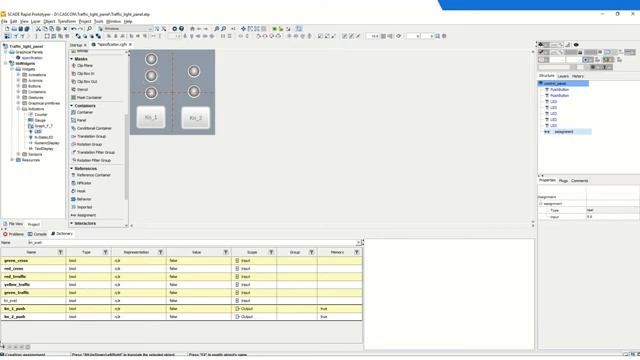Expand the Sensors folder in widget tree
Screen dimensions: 640x360
point(18,154)
